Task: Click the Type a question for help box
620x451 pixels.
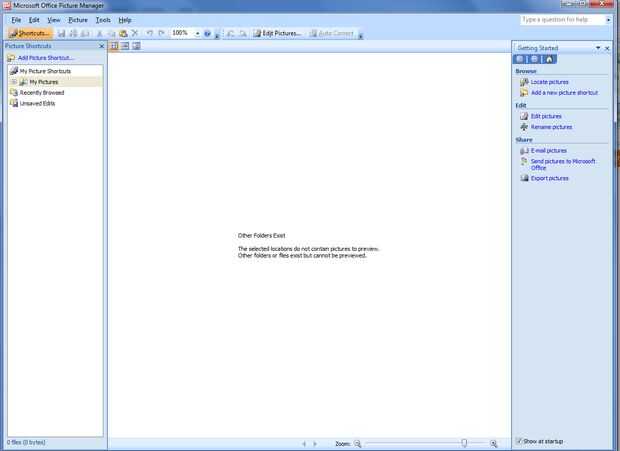Action: pos(562,20)
